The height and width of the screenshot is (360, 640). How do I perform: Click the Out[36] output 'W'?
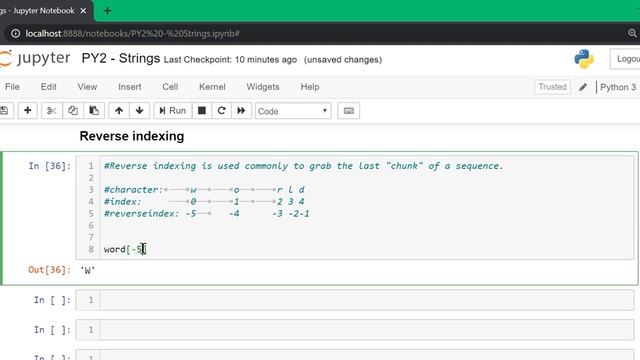click(87, 270)
